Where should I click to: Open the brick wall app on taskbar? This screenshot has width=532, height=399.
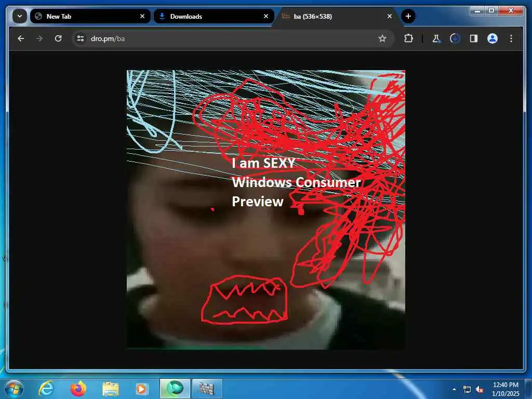(x=207, y=389)
